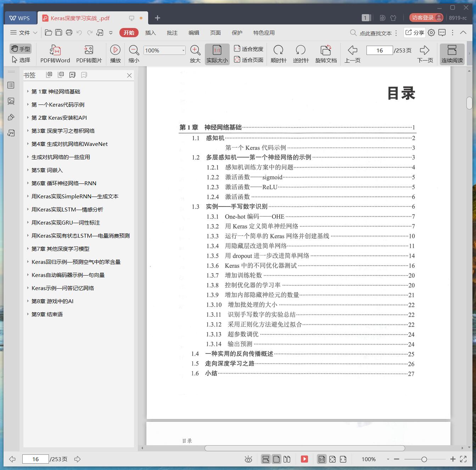The image size is (476, 470).
Task: Expand bookmark 第5章 词嵌入
Action: click(28, 170)
